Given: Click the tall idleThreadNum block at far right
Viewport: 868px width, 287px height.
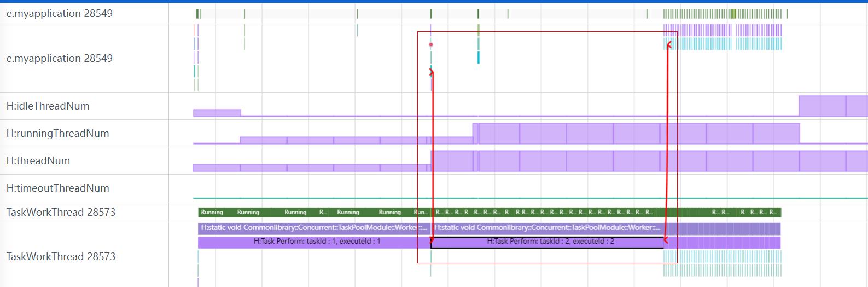Looking at the screenshot, I should point(822,106).
